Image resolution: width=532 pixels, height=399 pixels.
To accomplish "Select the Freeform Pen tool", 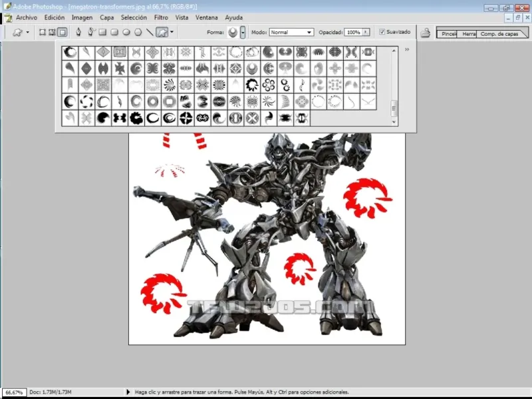I will pyautogui.click(x=91, y=32).
